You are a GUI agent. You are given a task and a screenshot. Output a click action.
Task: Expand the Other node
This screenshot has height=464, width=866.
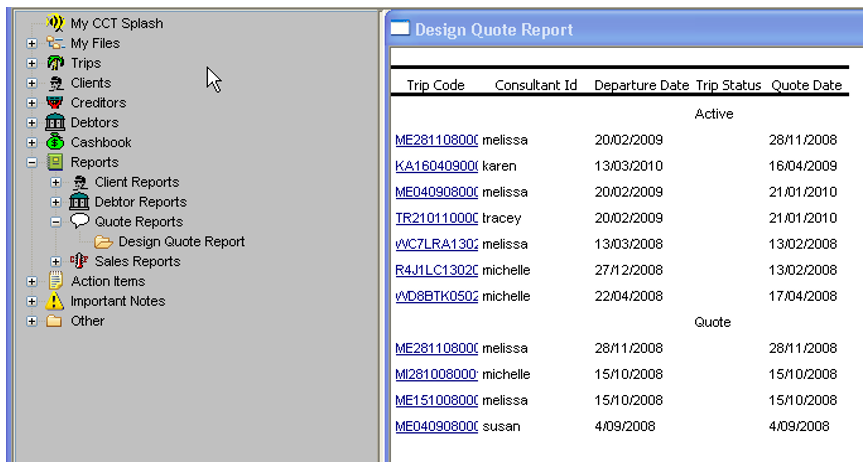31,321
